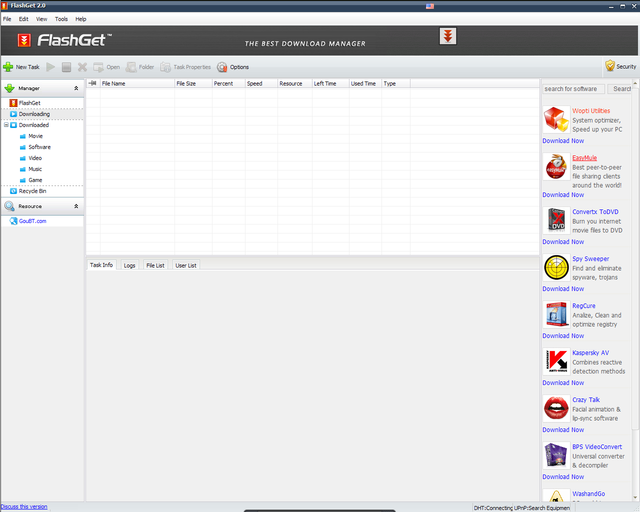Click Download Now under Wopti Utilities
This screenshot has height=512, width=640.
563,140
